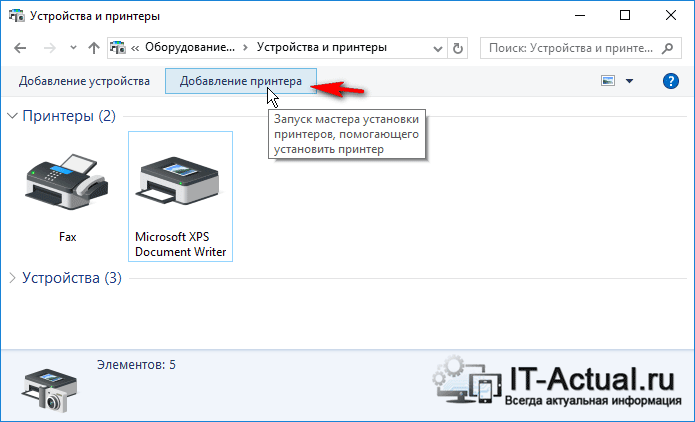Viewport: 695px width, 422px height.
Task: Collapse the Принтеры (2) group
Action: (x=12, y=116)
